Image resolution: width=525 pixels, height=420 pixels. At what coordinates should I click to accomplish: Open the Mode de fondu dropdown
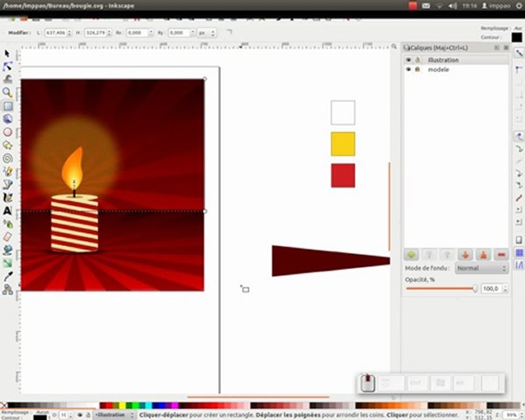click(x=481, y=268)
